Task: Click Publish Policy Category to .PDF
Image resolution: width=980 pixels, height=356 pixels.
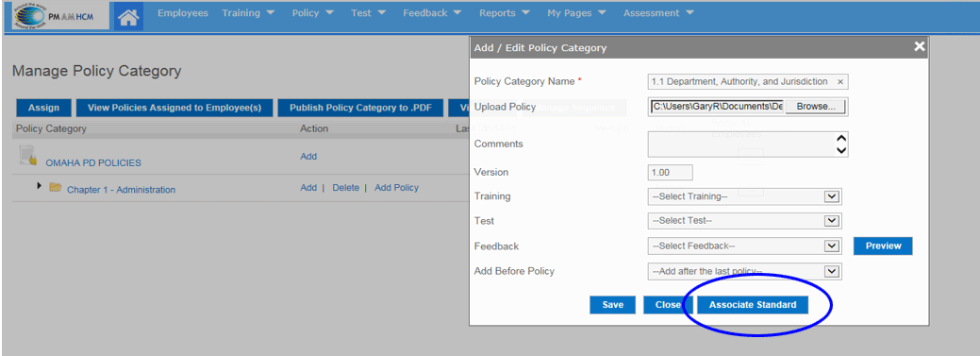Action: [360, 108]
